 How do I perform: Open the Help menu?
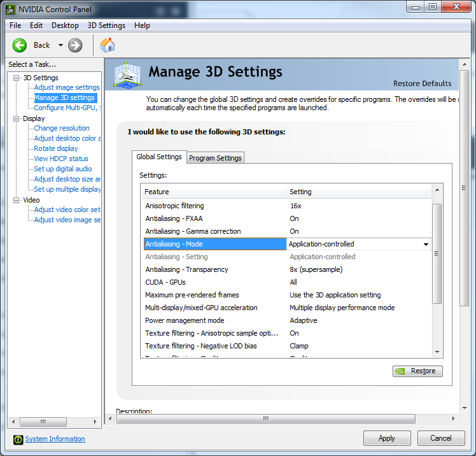[x=142, y=25]
